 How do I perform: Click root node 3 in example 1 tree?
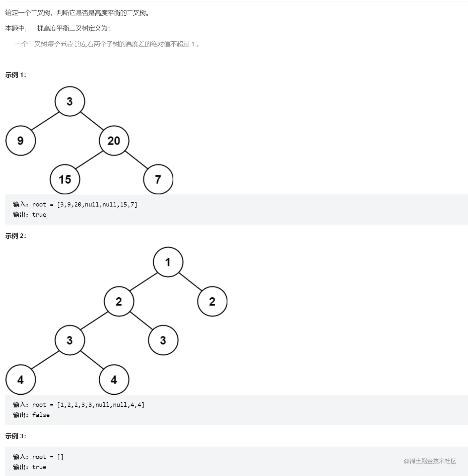coord(70,101)
